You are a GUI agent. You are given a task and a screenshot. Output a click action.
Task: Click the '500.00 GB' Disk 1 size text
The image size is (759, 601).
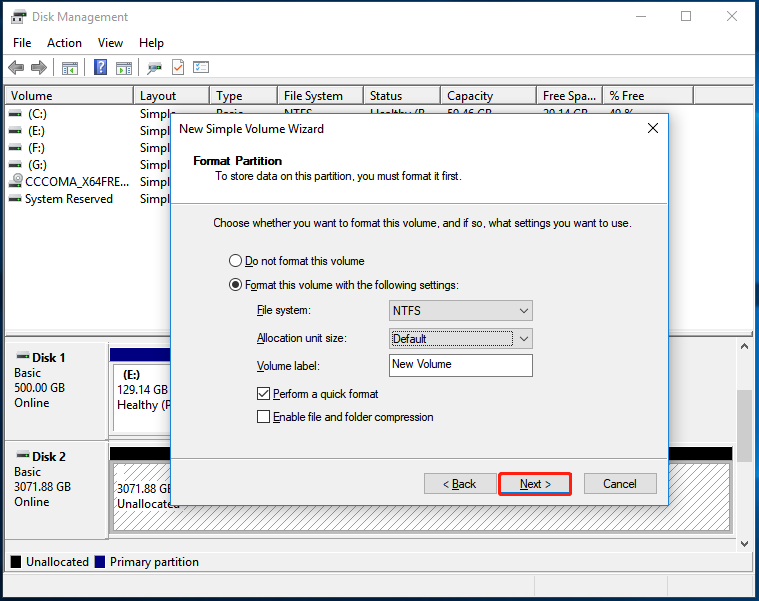coord(39,388)
